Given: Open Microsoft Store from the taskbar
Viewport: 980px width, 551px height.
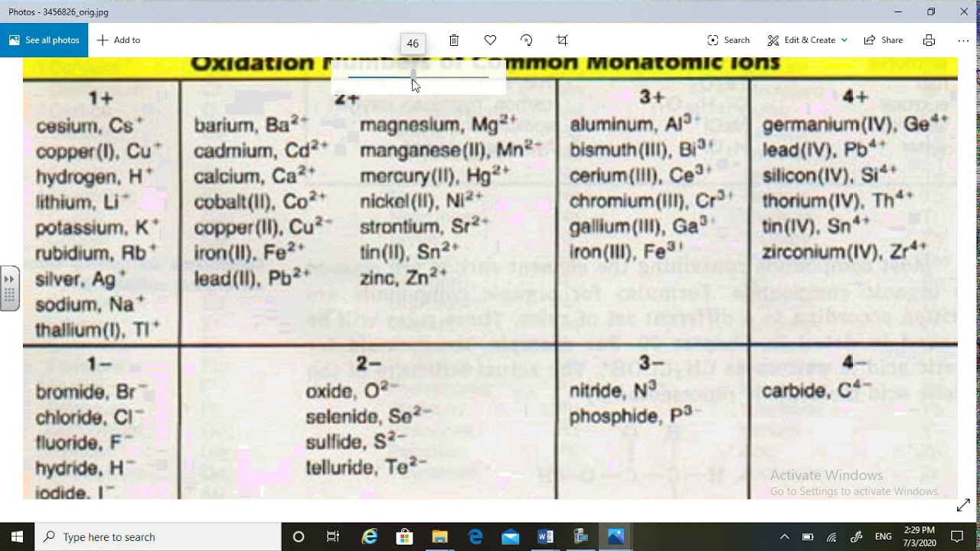Looking at the screenshot, I should tap(404, 536).
